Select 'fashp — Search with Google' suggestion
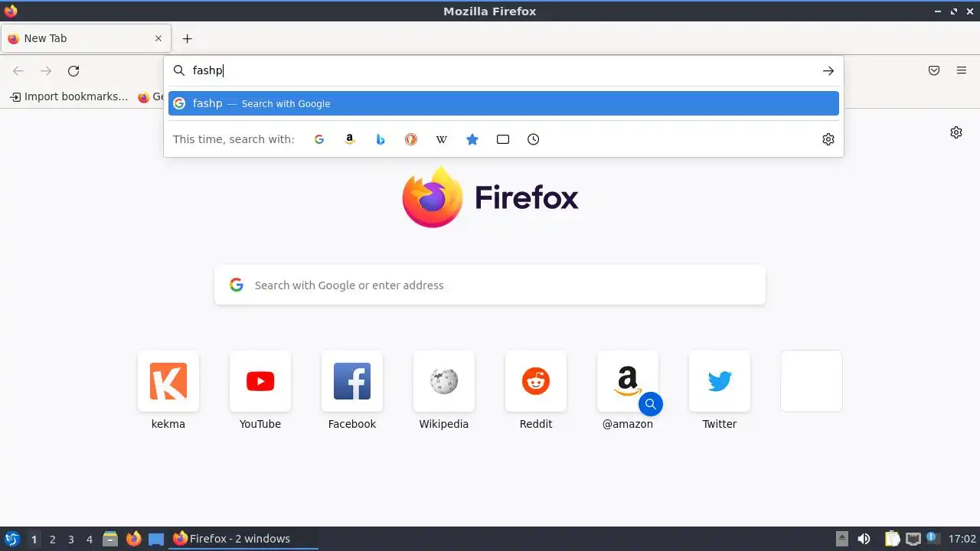 (504, 103)
